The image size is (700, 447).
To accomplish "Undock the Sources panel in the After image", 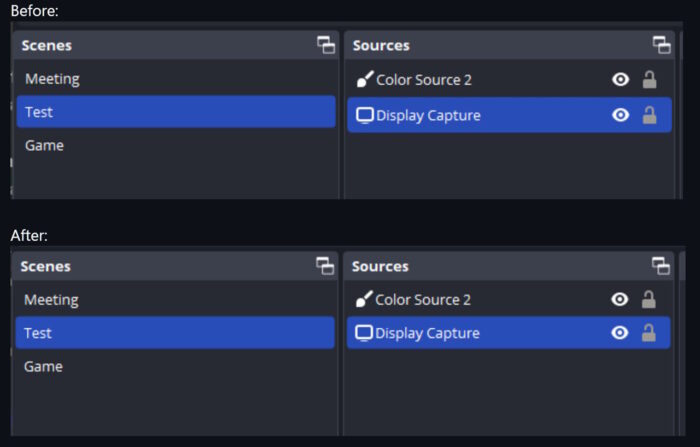I will tap(661, 266).
